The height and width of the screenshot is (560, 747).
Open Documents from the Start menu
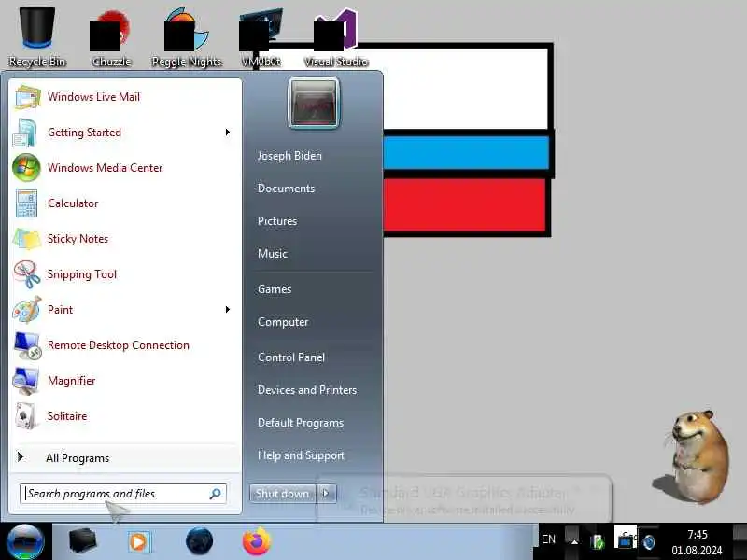pos(286,189)
